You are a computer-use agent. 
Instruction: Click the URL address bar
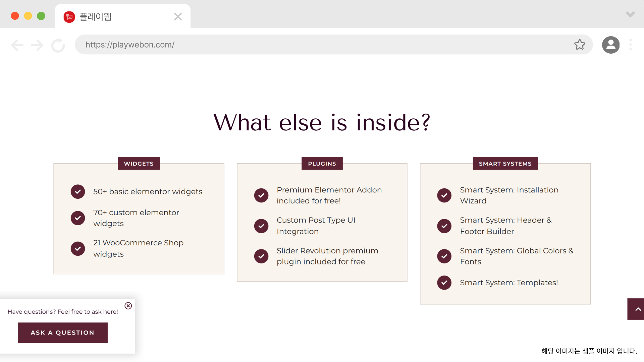[x=334, y=45]
